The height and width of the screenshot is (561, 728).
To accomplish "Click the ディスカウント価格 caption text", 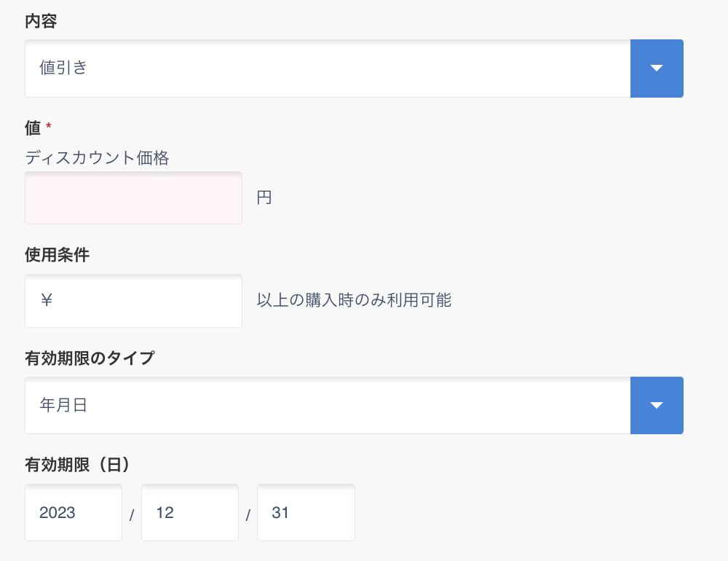I will click(97, 157).
